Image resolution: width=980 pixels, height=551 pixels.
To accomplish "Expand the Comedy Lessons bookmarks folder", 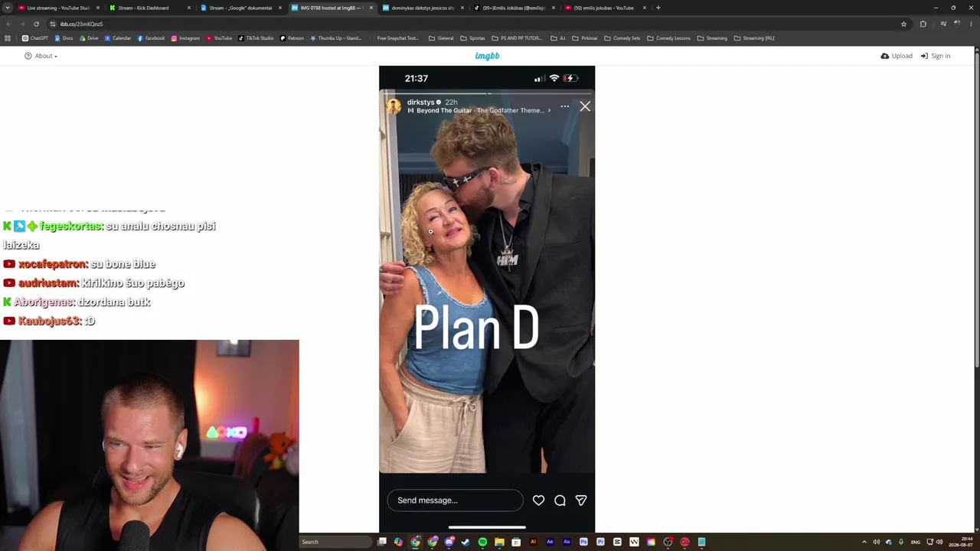I will (668, 38).
